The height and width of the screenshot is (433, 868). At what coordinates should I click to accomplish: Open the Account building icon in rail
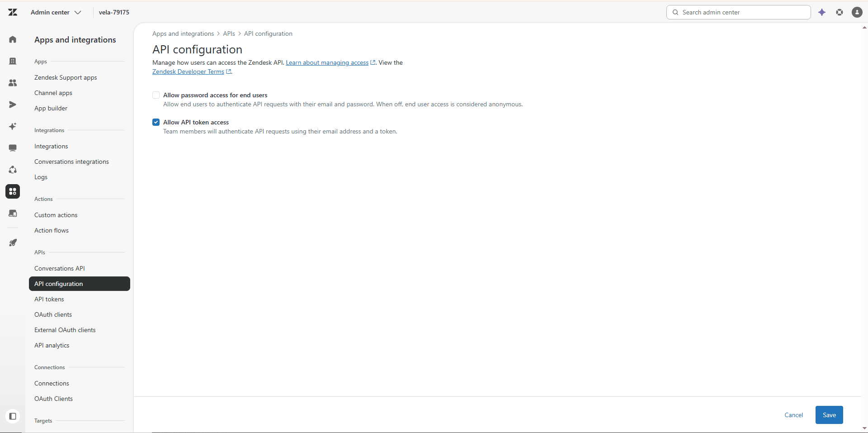(13, 61)
